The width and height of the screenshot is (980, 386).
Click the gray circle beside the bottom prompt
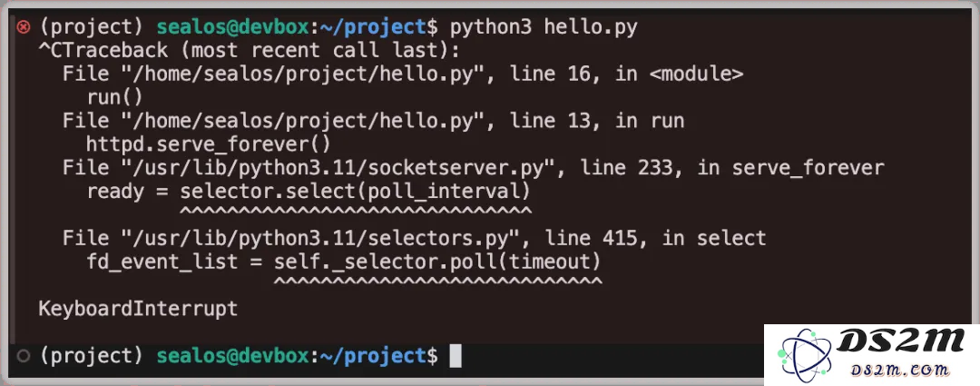[23, 356]
